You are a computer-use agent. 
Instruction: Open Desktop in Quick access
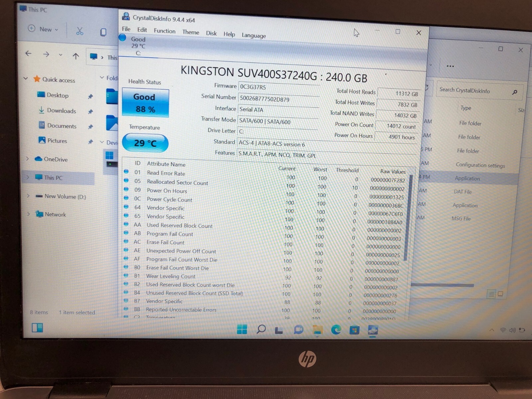(x=58, y=95)
